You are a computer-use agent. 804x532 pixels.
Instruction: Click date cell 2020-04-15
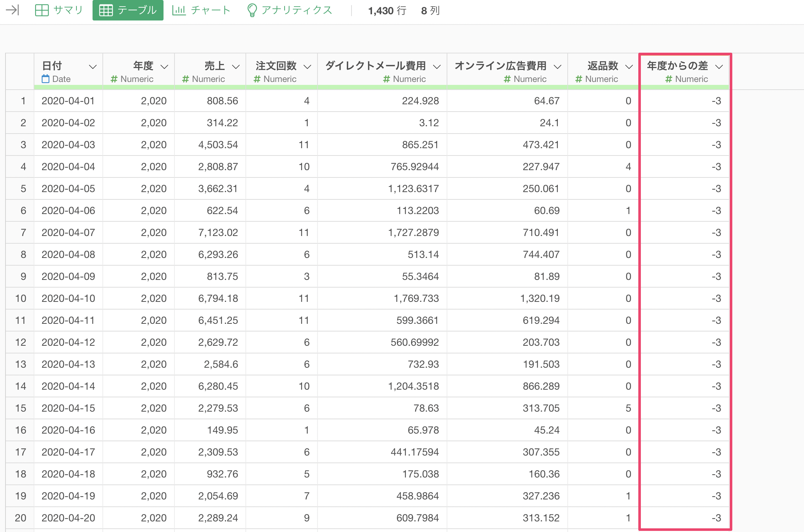tap(68, 408)
